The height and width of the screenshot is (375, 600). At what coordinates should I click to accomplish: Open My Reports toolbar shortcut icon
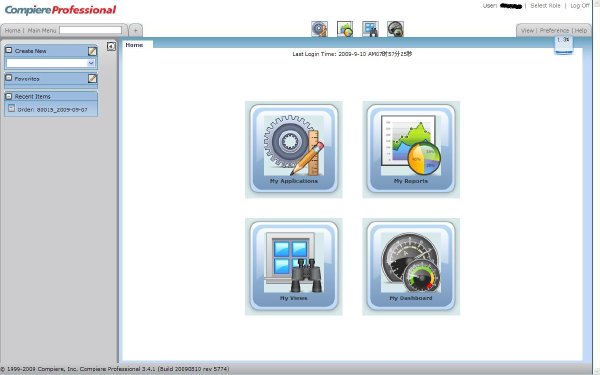345,29
